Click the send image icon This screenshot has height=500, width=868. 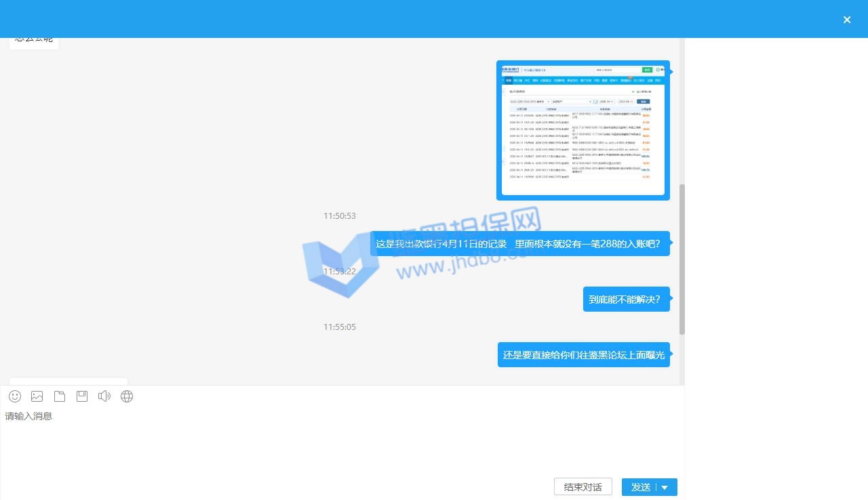click(x=37, y=396)
